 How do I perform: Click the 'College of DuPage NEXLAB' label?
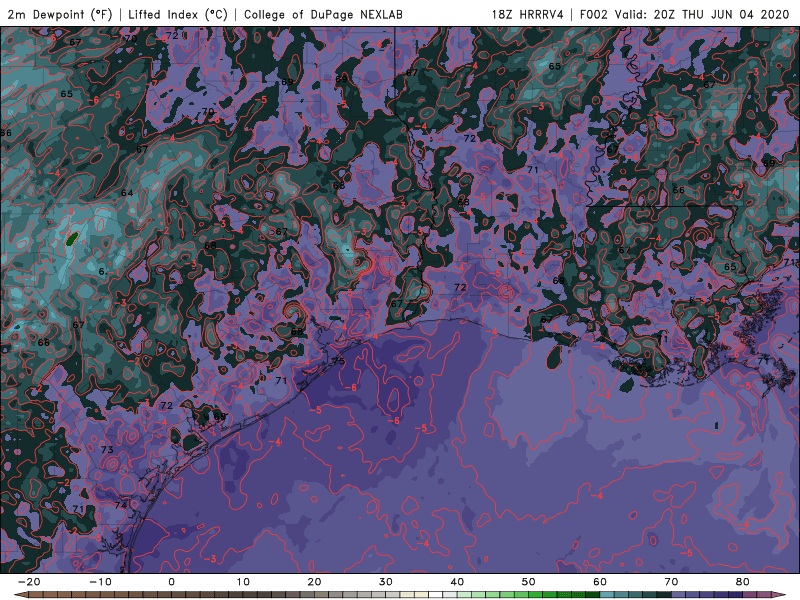[x=323, y=14]
